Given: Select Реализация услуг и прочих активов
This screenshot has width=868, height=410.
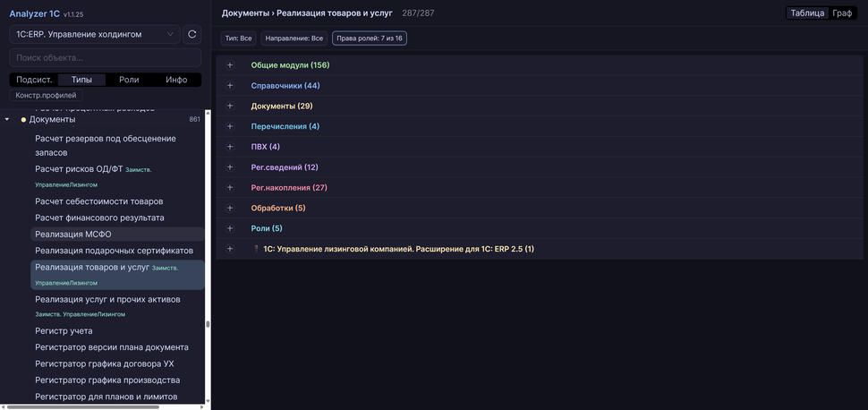Looking at the screenshot, I should tap(117, 306).
